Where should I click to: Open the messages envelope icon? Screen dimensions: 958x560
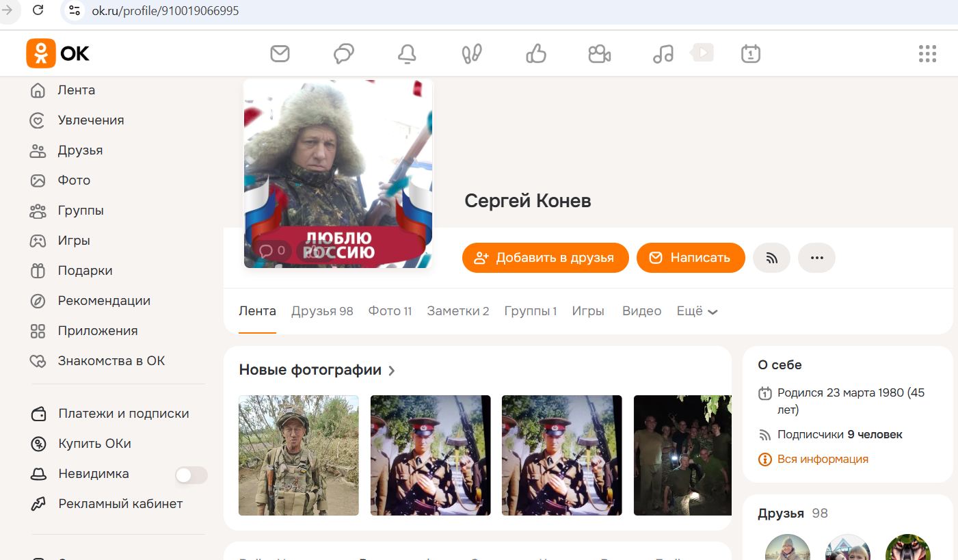point(280,53)
